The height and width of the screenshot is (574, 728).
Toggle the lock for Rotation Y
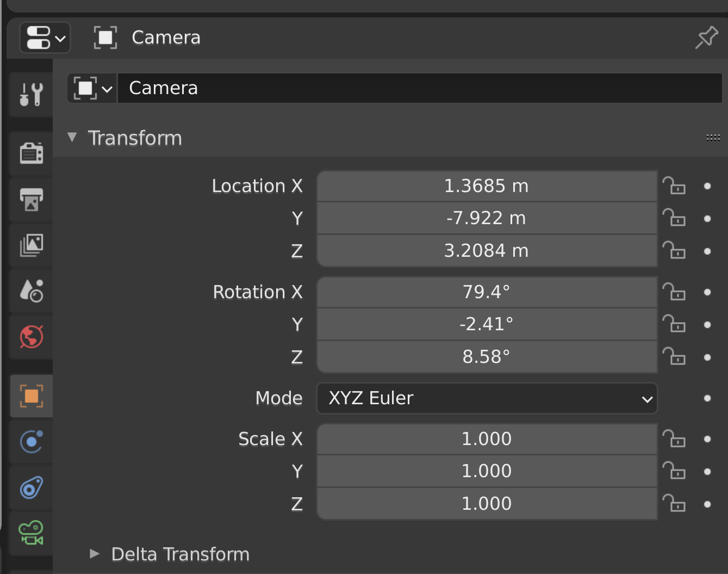[x=674, y=324]
